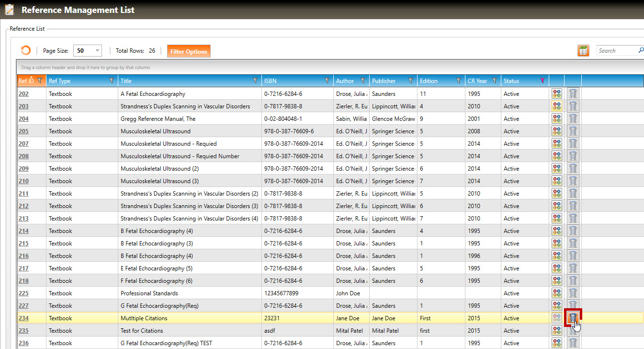Click into the Search input field
Screen dimensions: 644x349
point(616,51)
